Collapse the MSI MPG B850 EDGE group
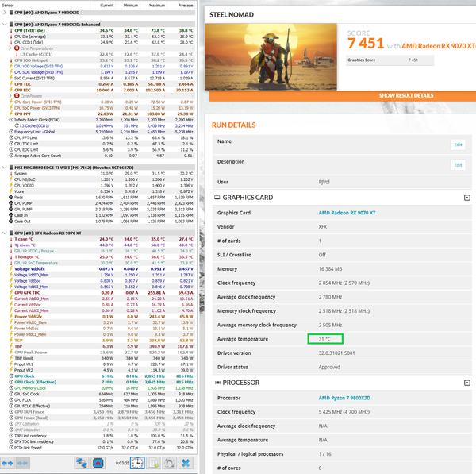Viewport: 476px width, 474px height. pos(4,168)
